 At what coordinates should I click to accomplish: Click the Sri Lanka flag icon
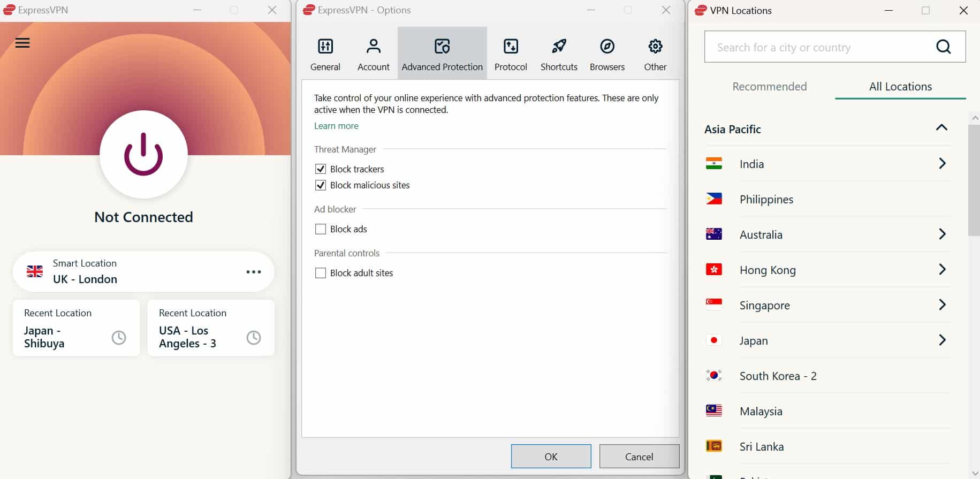pyautogui.click(x=714, y=446)
